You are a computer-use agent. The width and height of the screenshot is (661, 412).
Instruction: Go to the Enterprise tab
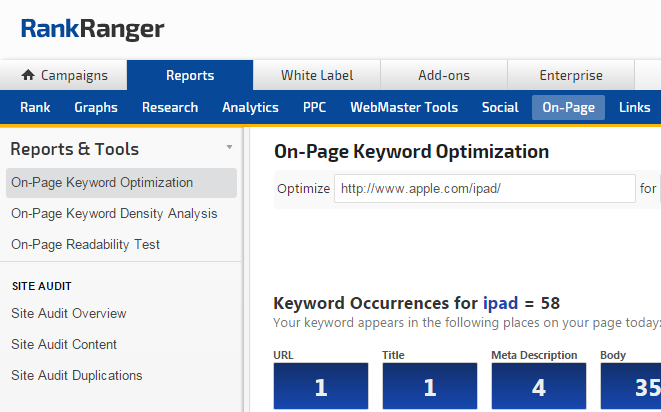pos(570,75)
